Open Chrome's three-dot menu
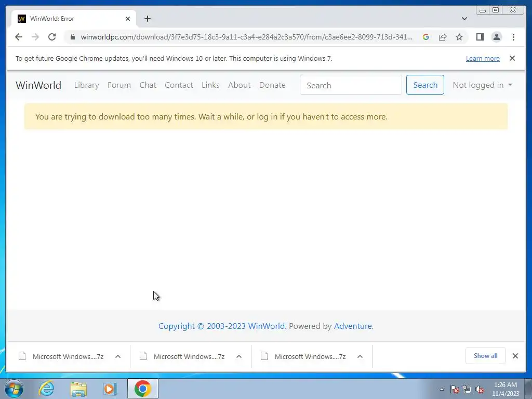This screenshot has width=532, height=399. (513, 37)
